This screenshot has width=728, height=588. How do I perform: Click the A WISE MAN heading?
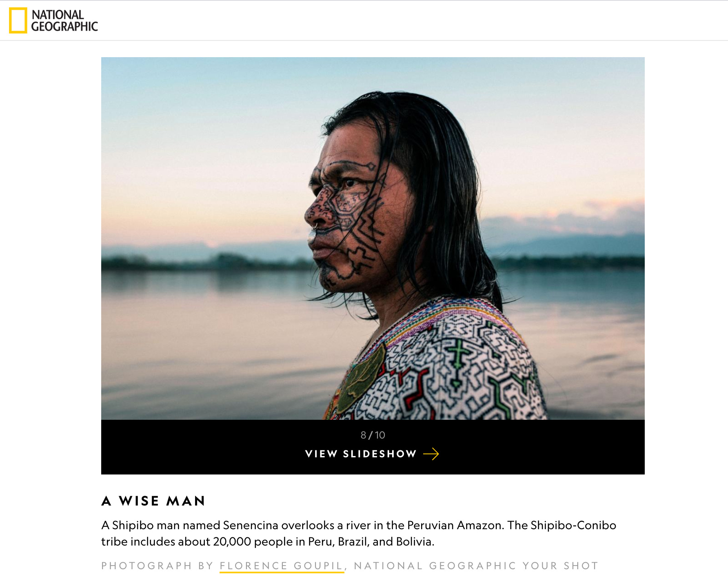[x=153, y=501]
